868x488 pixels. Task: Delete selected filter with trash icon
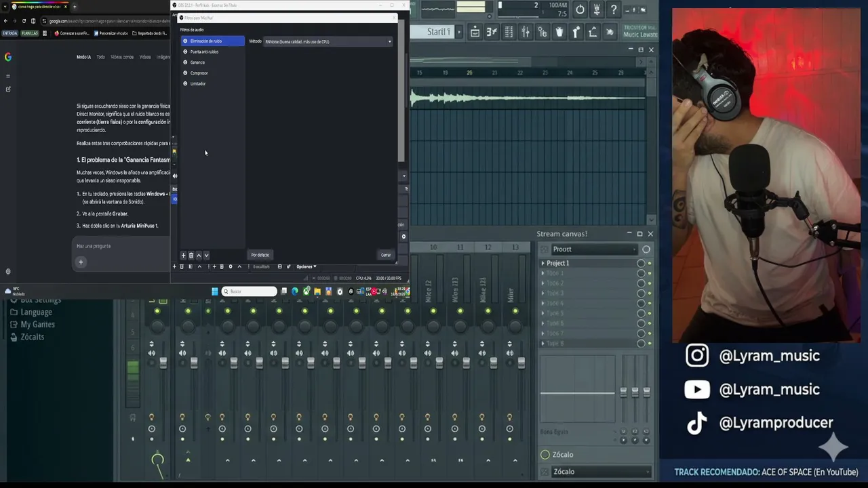[191, 256]
